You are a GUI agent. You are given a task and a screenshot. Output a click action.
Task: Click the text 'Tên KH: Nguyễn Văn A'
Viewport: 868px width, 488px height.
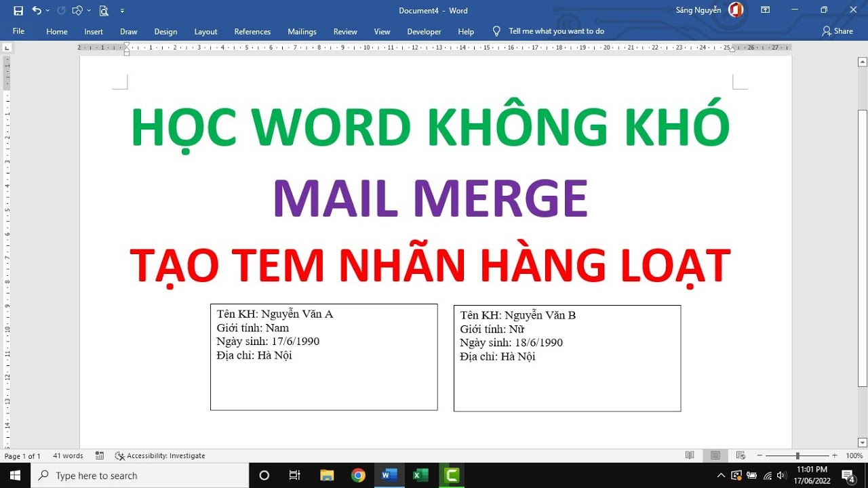275,314
